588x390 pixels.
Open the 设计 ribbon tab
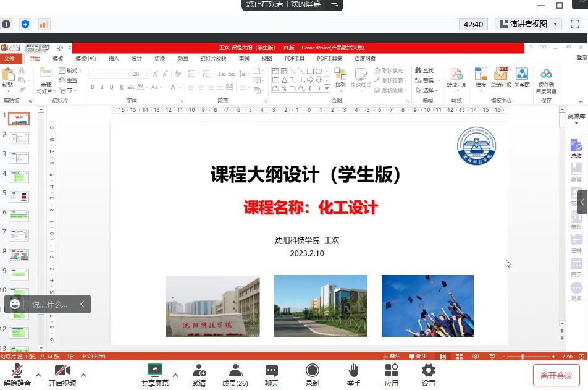coord(136,59)
